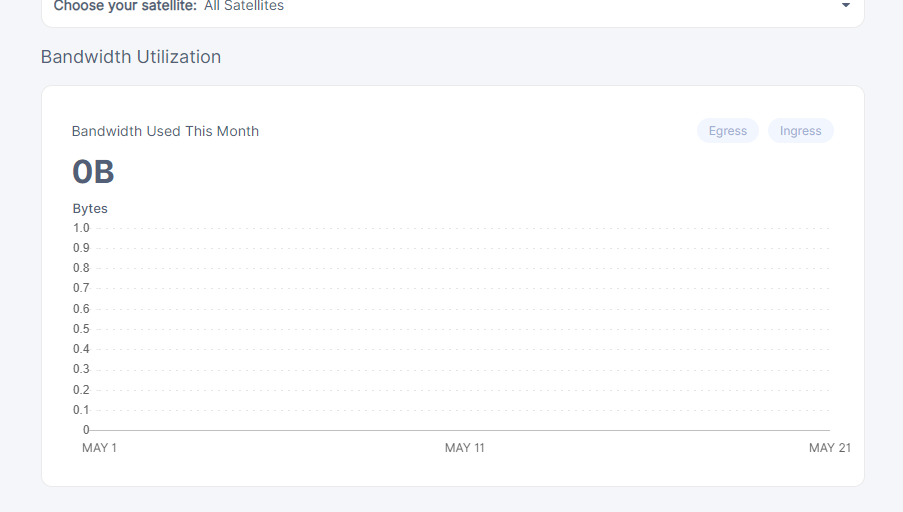Select the All Satellites dropdown value
Viewport: 903px width, 512px height.
244,6
